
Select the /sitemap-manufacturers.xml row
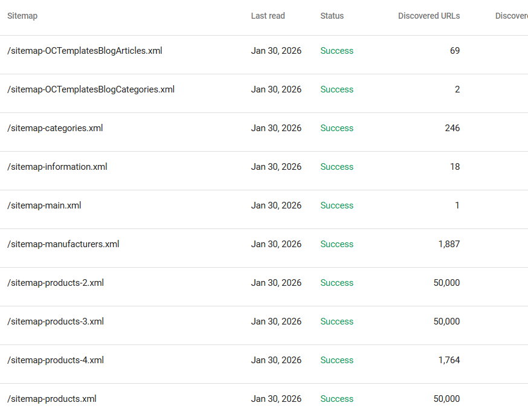(63, 244)
